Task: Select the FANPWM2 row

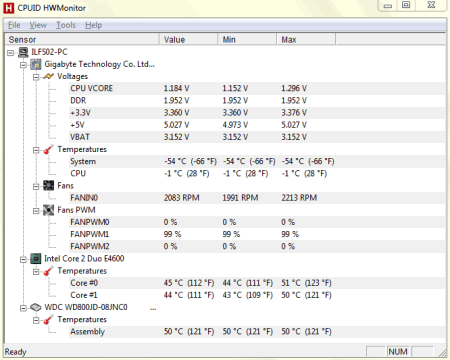Action: tap(257, 247)
